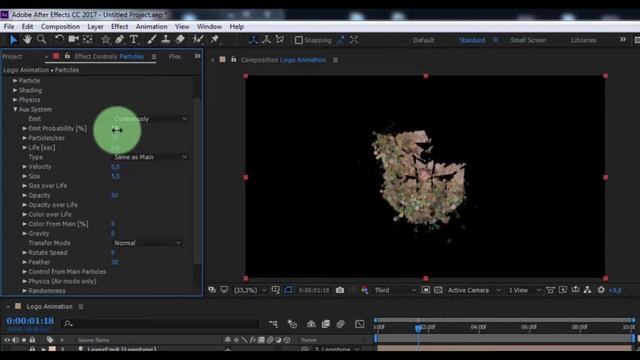This screenshot has height=360, width=640.
Task: Toggle Composition panel lock icon
Action: pyautogui.click(x=233, y=60)
